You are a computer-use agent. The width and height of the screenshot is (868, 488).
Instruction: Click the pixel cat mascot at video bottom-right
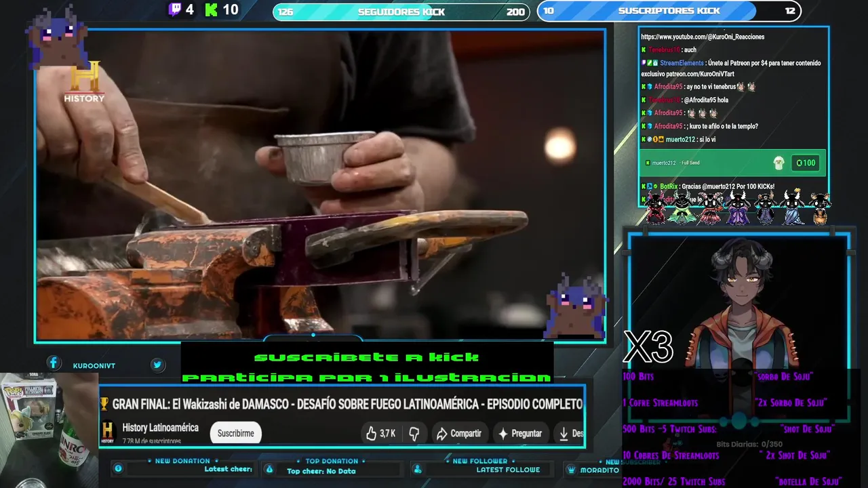576,305
